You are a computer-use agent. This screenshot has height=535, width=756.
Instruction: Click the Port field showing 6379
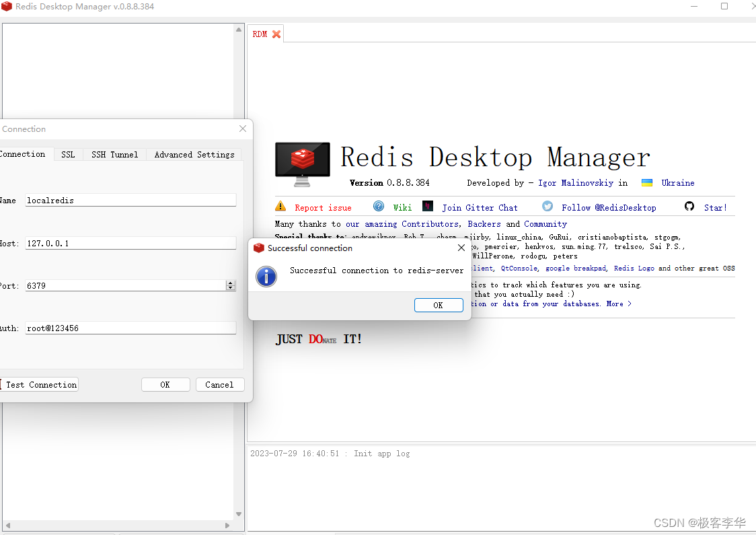[125, 285]
